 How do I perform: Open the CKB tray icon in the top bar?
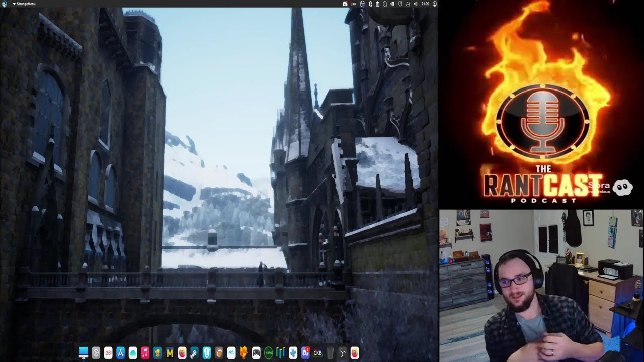[354, 4]
